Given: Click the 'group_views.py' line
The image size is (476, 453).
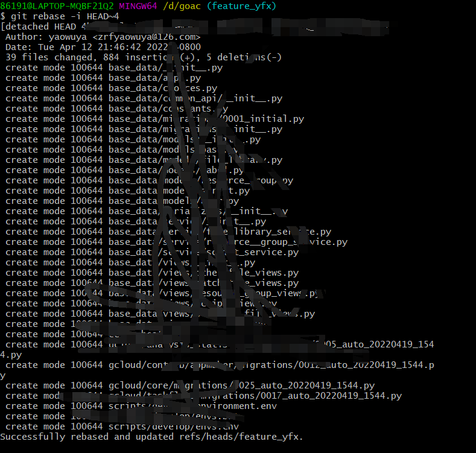Looking at the screenshot, I should [163, 293].
